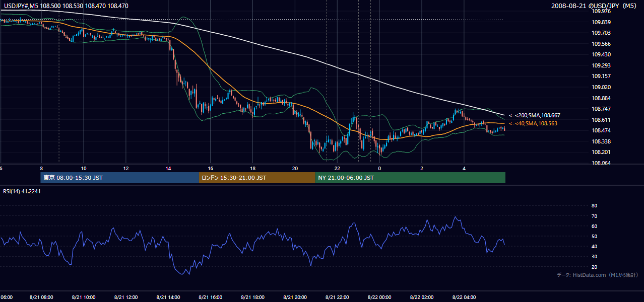Click the chart title '2008-08-21 のUSD/JPY（M5）'
Viewport: 644px width, 302px height.
(595, 6)
